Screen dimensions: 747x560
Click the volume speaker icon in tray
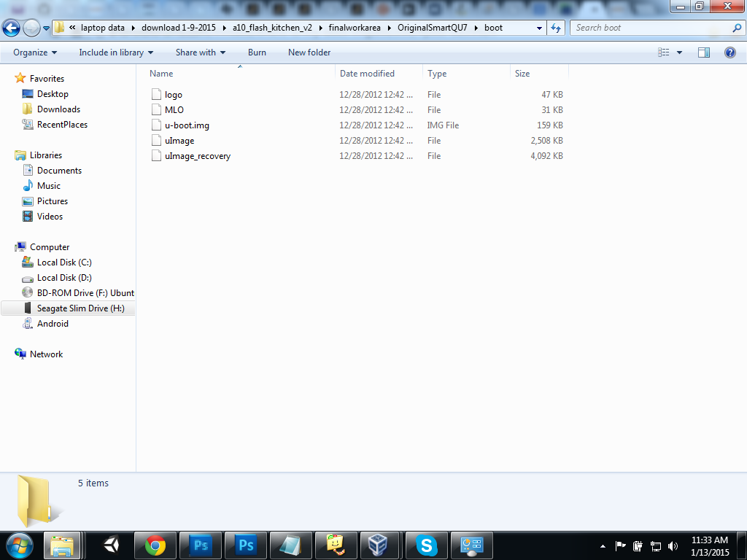click(x=672, y=545)
